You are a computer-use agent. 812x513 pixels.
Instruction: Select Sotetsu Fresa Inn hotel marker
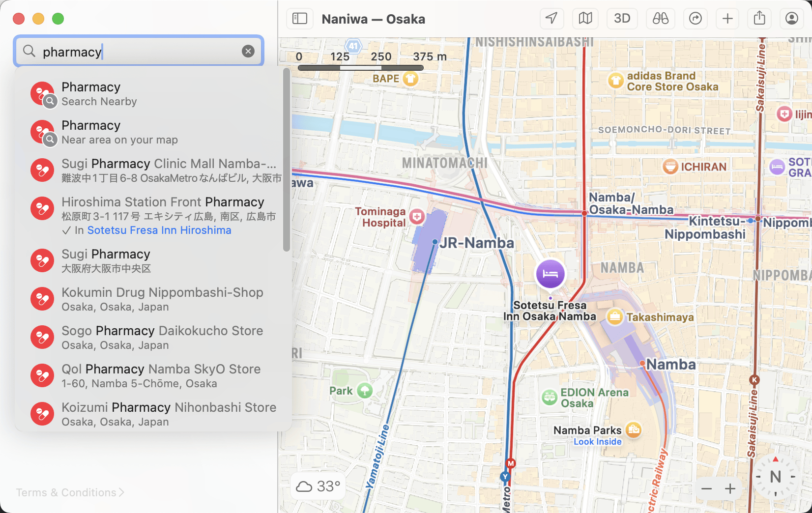[550, 274]
